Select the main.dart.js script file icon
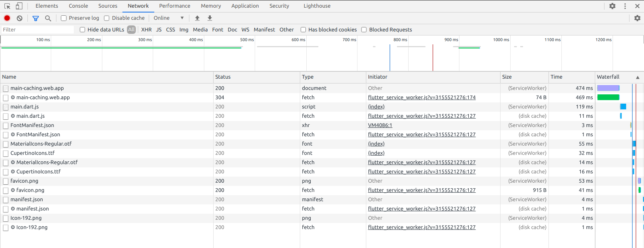 pyautogui.click(x=6, y=107)
